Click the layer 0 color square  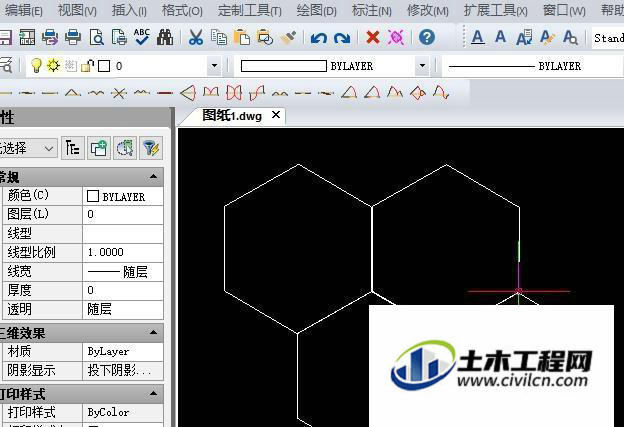[x=104, y=66]
